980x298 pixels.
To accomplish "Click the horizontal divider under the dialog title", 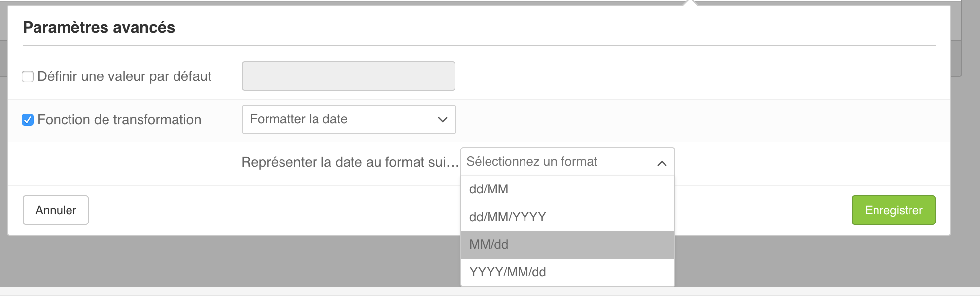I will 479,46.
